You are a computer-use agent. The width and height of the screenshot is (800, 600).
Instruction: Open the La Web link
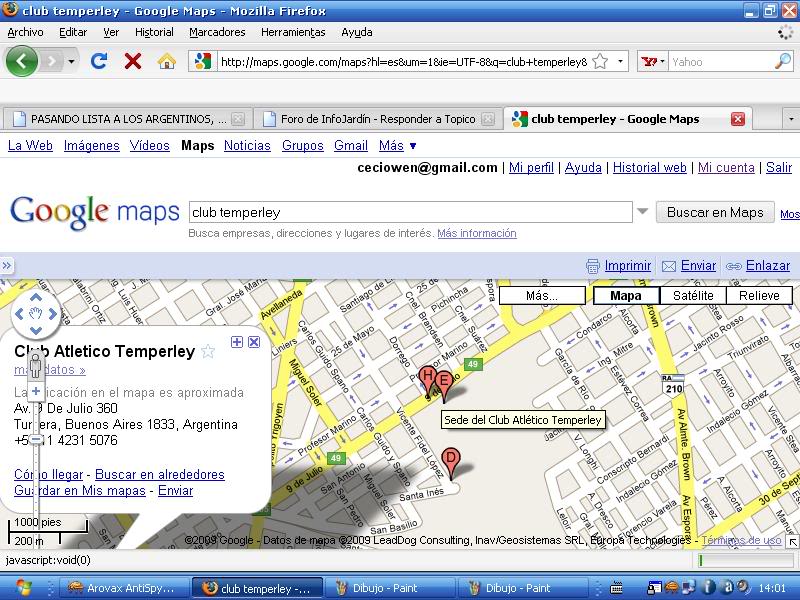click(x=30, y=145)
